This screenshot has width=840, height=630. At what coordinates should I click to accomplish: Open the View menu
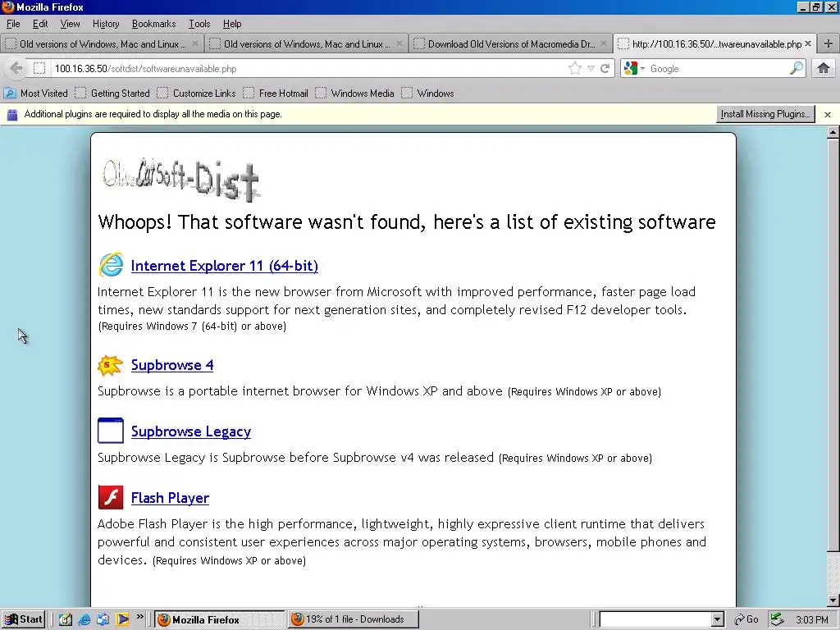(x=70, y=24)
